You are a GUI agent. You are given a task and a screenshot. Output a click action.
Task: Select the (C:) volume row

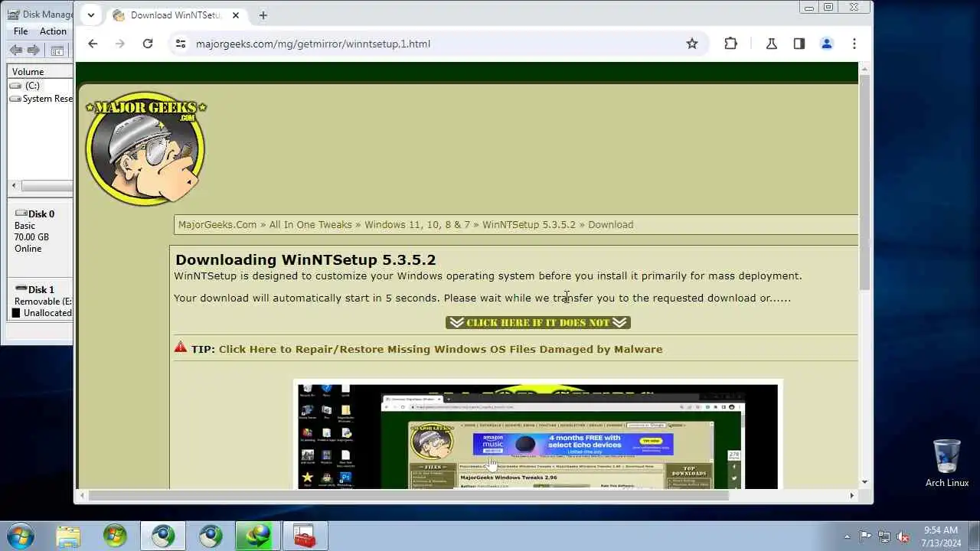pyautogui.click(x=41, y=86)
